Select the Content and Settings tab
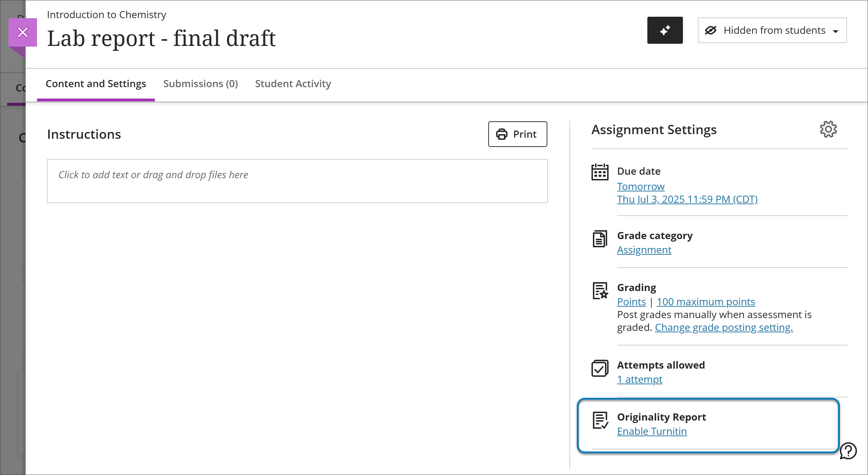Viewport: 868px width, 475px height. point(96,84)
